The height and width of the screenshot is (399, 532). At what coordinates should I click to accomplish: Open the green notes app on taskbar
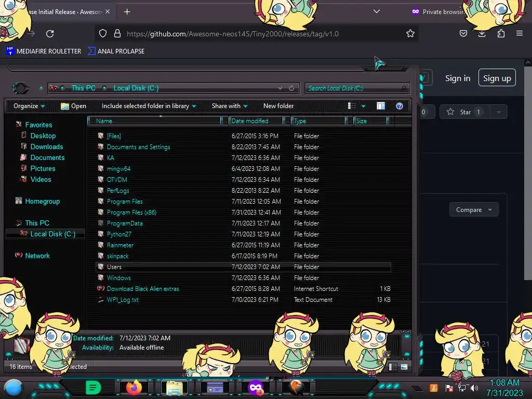click(x=94, y=388)
